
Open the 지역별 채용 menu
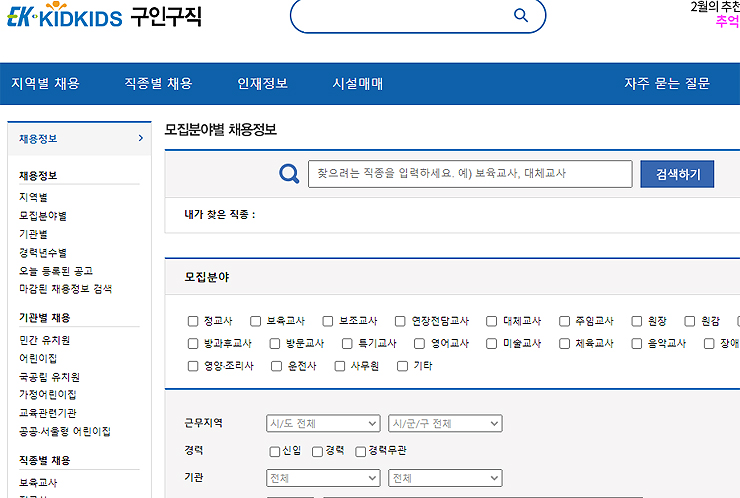[45, 84]
